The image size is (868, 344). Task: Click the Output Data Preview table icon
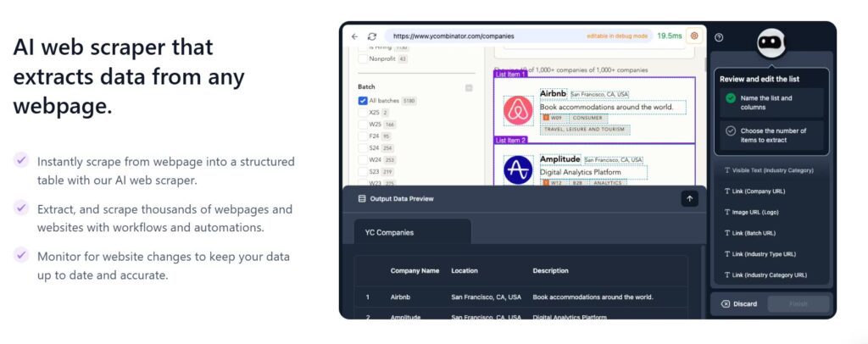point(362,199)
